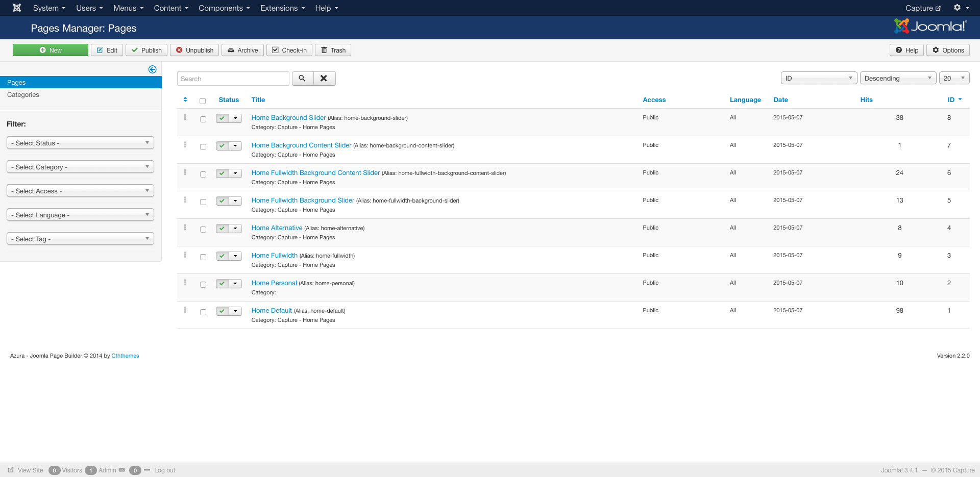980x477 pixels.
Task: Open the Extensions menu
Action: point(282,8)
